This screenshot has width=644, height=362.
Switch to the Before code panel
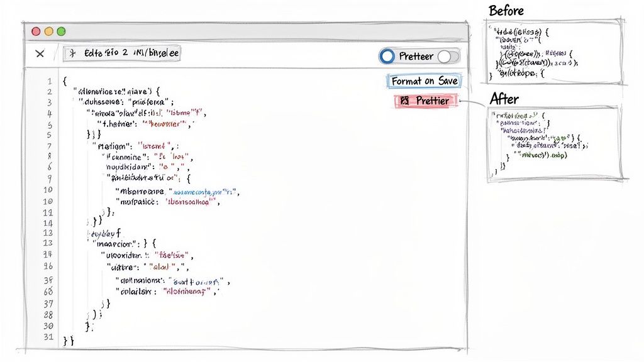coord(553,50)
